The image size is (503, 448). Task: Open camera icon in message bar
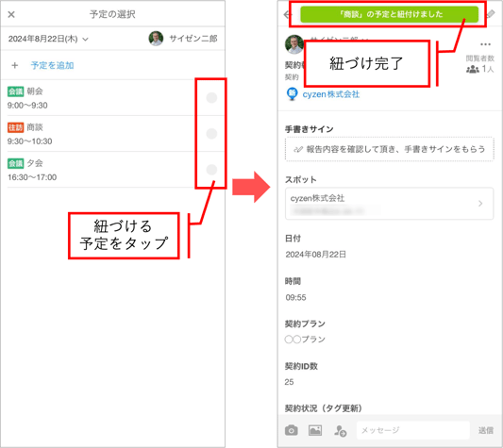click(x=292, y=430)
